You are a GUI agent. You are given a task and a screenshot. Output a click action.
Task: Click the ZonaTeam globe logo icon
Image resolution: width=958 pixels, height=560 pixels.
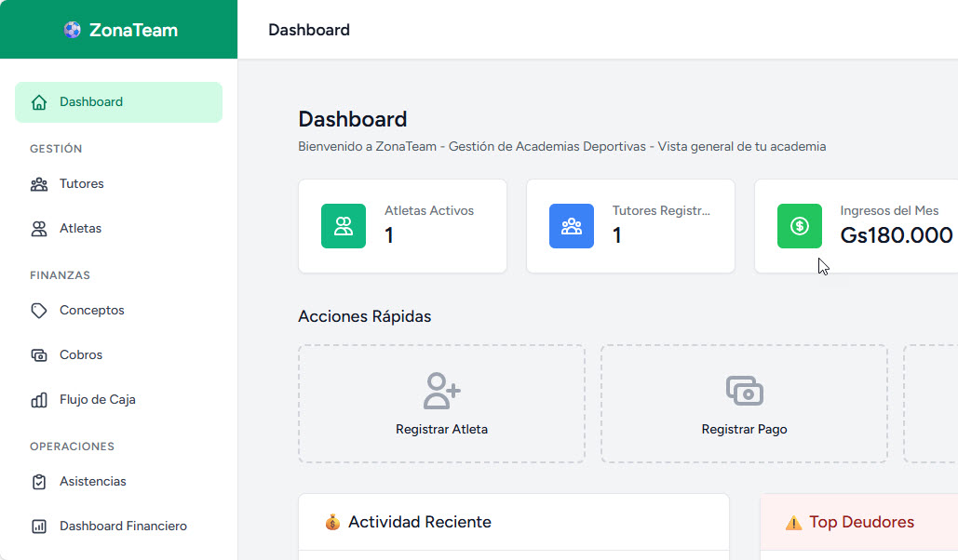pos(72,29)
